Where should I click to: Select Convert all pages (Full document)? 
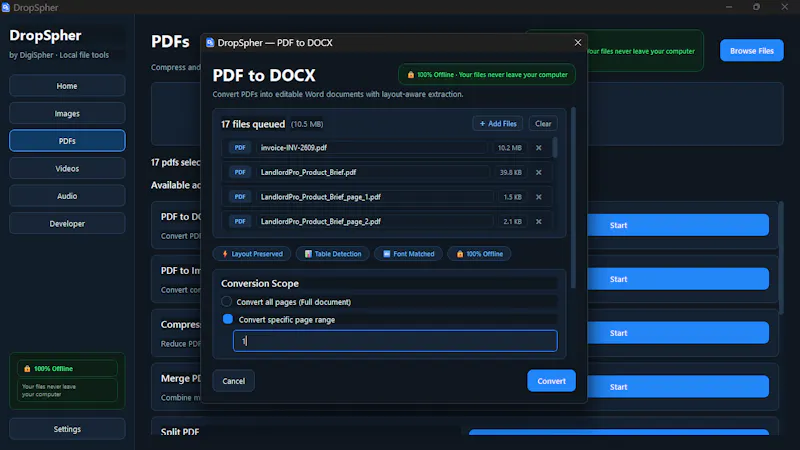coord(227,302)
